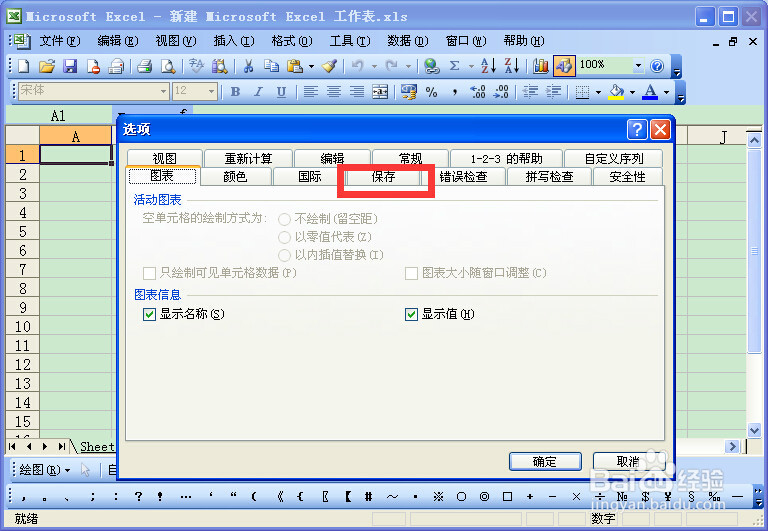
Task: Expand the AutoSum dropdown arrow
Action: tap(471, 66)
